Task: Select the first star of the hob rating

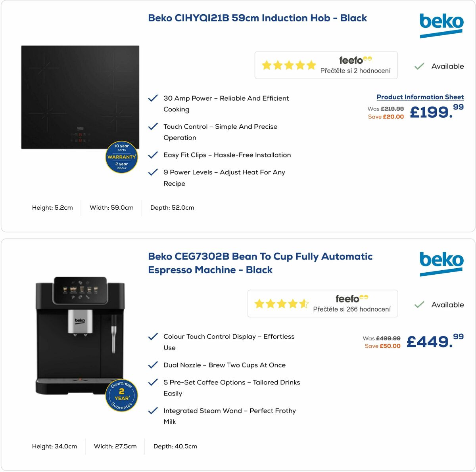Action: 266,65
